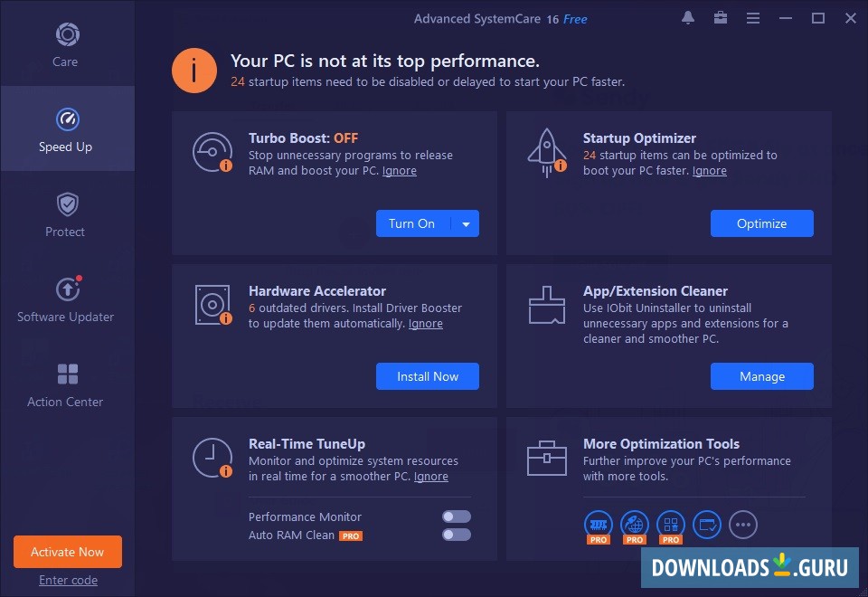Image resolution: width=868 pixels, height=597 pixels.
Task: Toggle the Performance Monitor switch
Action: [457, 516]
